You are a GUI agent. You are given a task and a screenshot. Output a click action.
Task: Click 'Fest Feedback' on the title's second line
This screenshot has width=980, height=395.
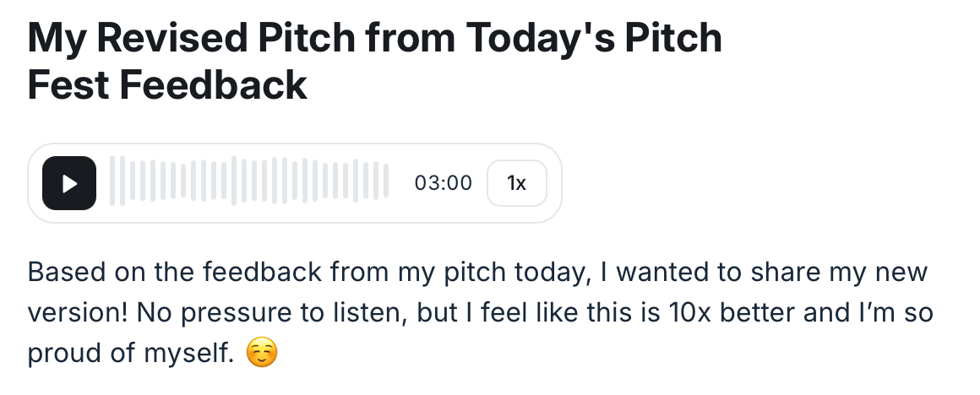tap(166, 85)
